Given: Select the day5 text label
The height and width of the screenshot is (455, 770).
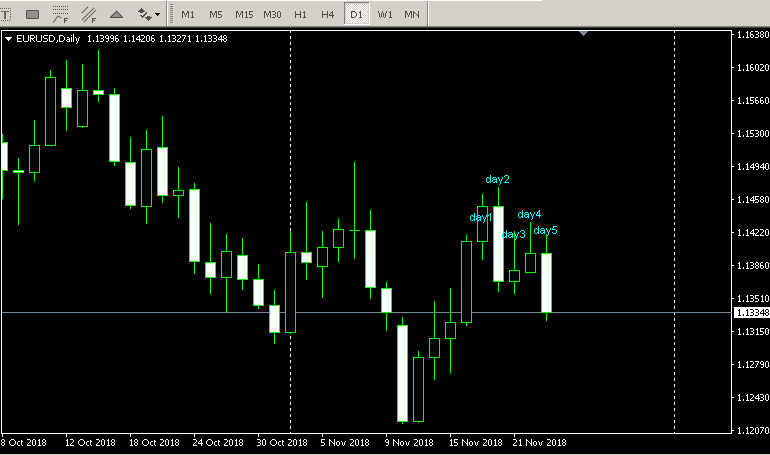Looking at the screenshot, I should (x=545, y=230).
